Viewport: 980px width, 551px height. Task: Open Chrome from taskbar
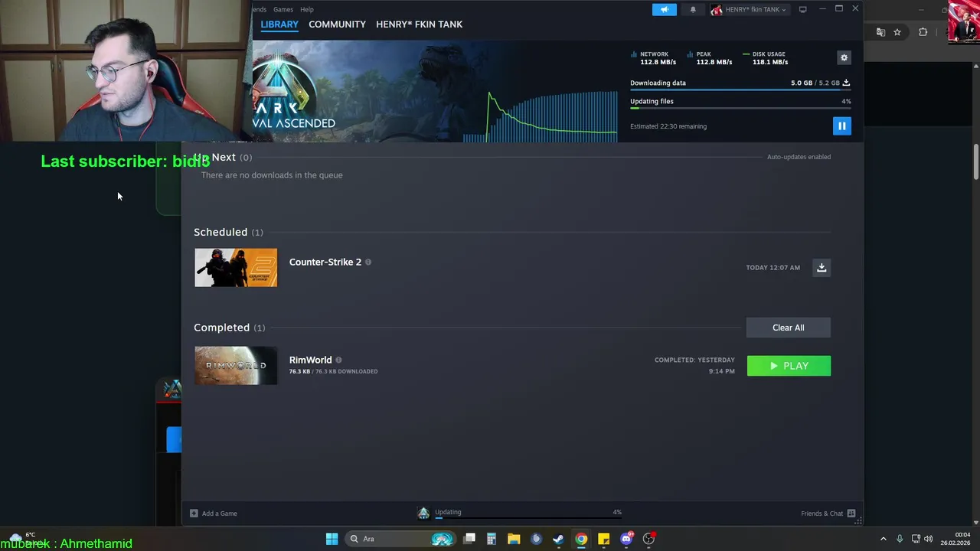coord(581,539)
